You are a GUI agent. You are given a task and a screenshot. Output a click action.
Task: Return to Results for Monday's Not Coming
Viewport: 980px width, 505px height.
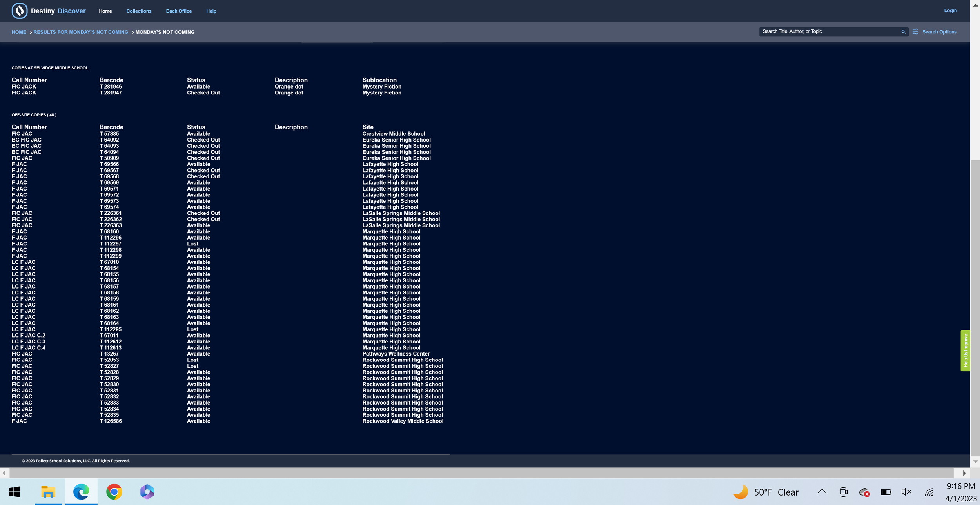pyautogui.click(x=81, y=32)
